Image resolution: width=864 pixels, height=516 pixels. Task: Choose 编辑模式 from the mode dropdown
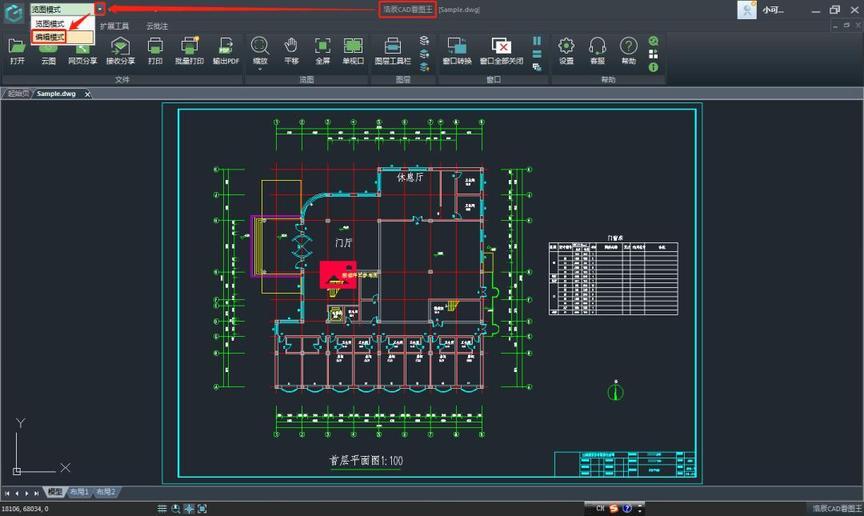pos(50,37)
